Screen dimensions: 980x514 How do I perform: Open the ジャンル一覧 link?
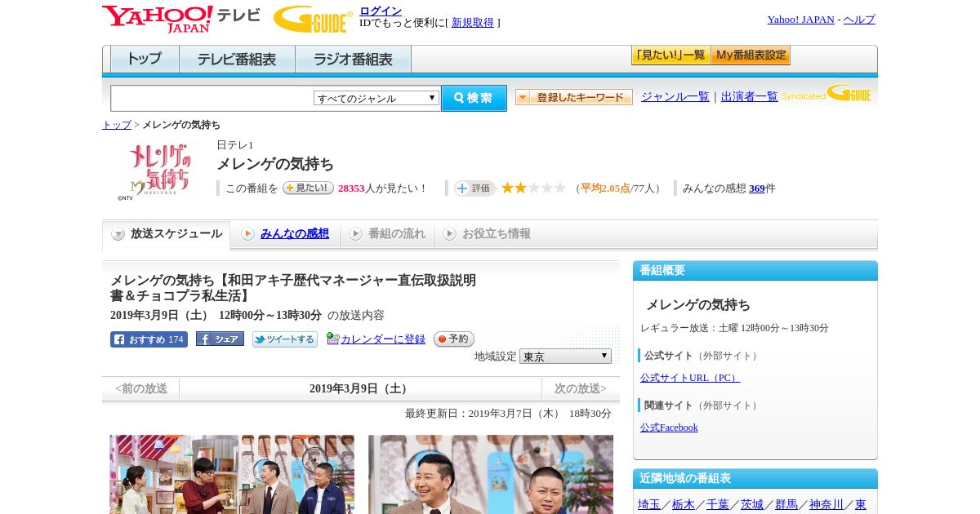[675, 97]
